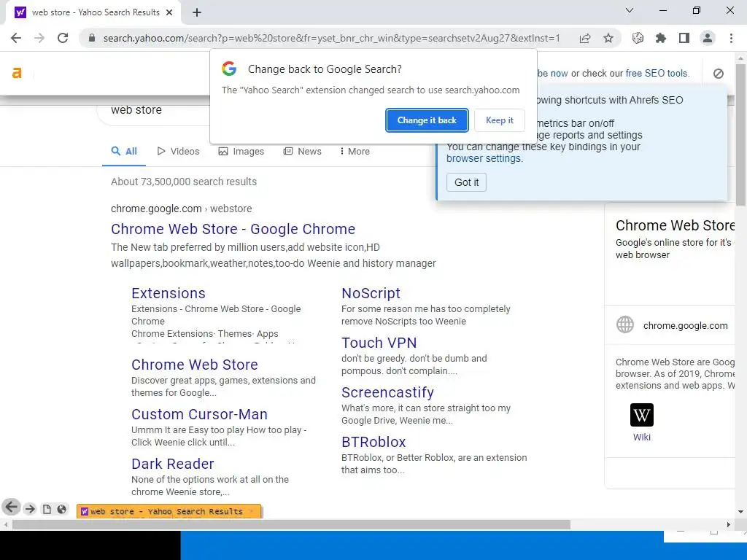Open free SEO tools link

coord(657,74)
